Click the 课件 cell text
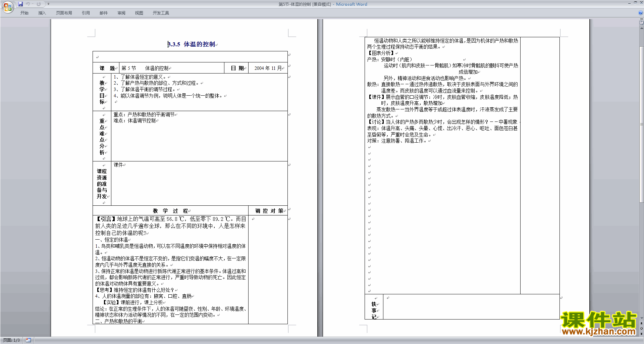Image resolution: width=644 pixels, height=344 pixels. (118, 165)
